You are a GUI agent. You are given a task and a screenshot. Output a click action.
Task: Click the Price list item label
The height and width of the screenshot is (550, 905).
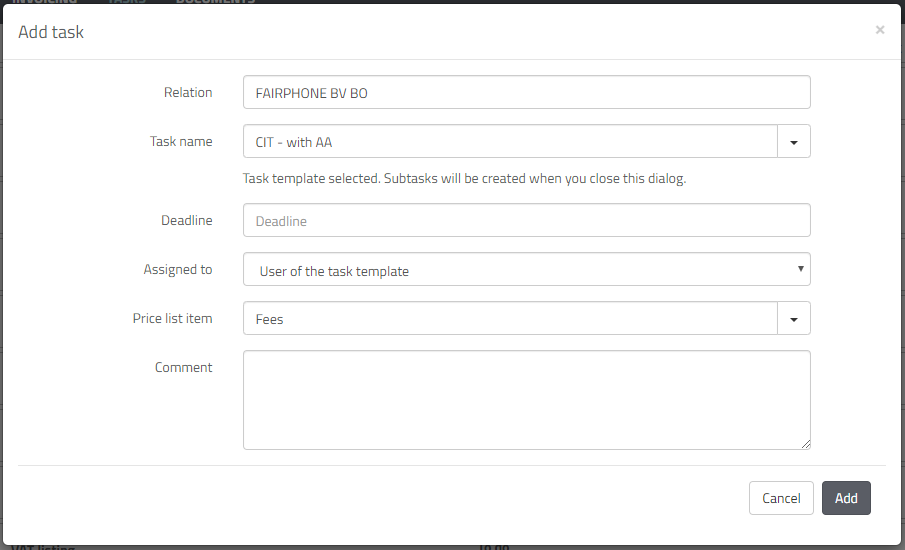coord(173,318)
